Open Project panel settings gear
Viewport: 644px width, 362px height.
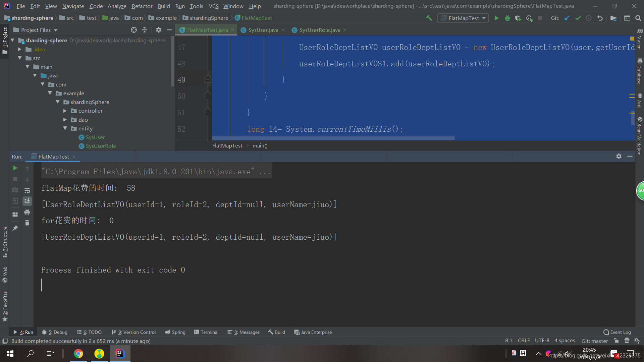159,30
